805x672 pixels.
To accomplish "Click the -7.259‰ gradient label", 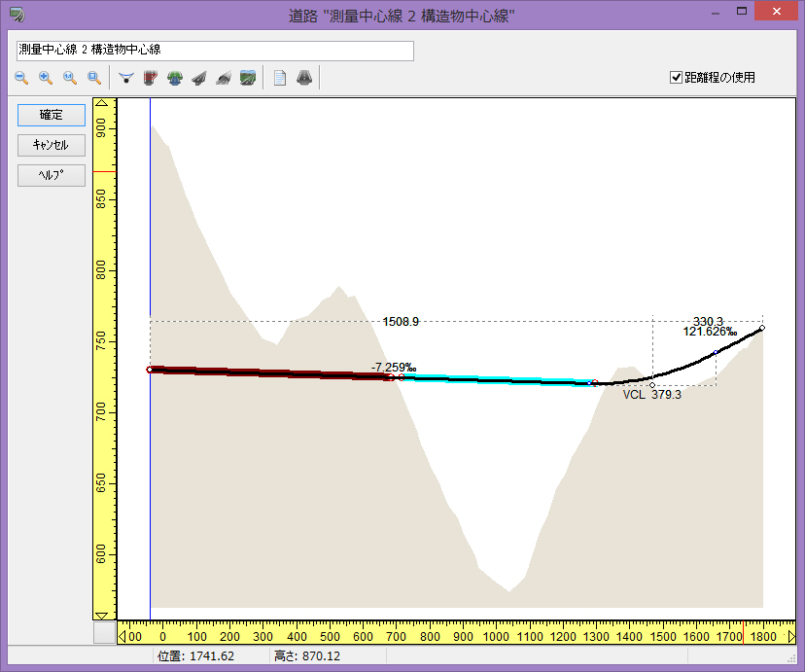I will point(394,368).
